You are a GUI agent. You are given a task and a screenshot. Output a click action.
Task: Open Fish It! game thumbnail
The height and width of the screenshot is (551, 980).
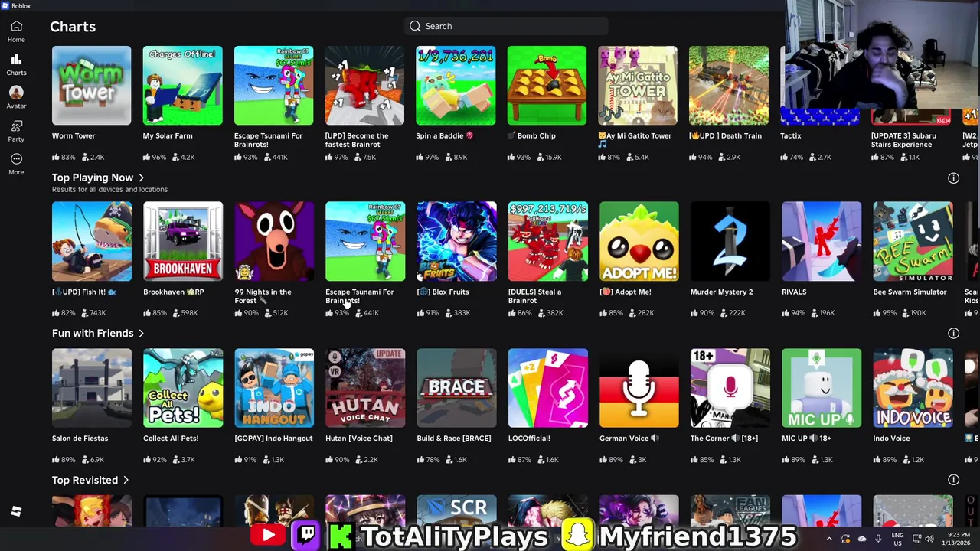tap(92, 241)
